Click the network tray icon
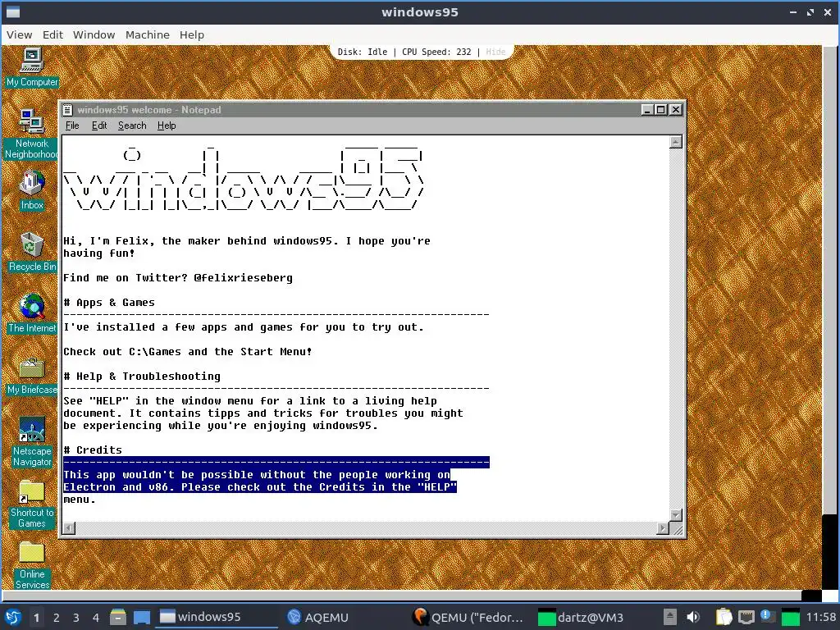 pyautogui.click(x=746, y=618)
